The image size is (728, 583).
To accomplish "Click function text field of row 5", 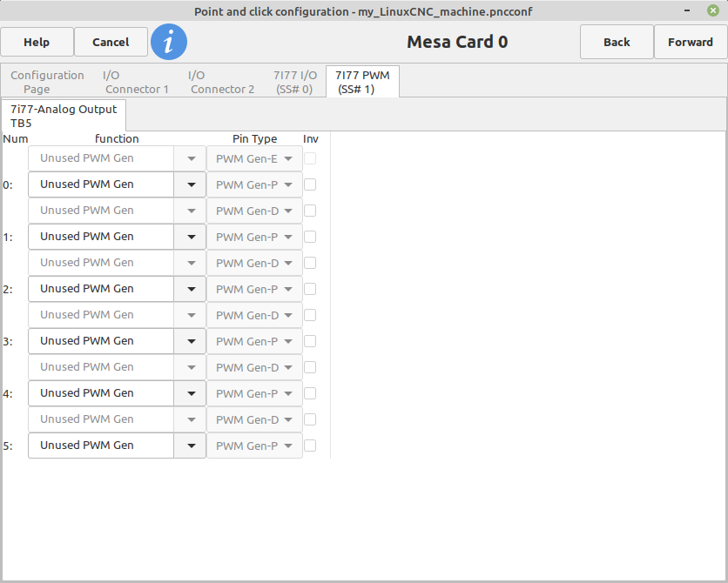I will coord(101,446).
